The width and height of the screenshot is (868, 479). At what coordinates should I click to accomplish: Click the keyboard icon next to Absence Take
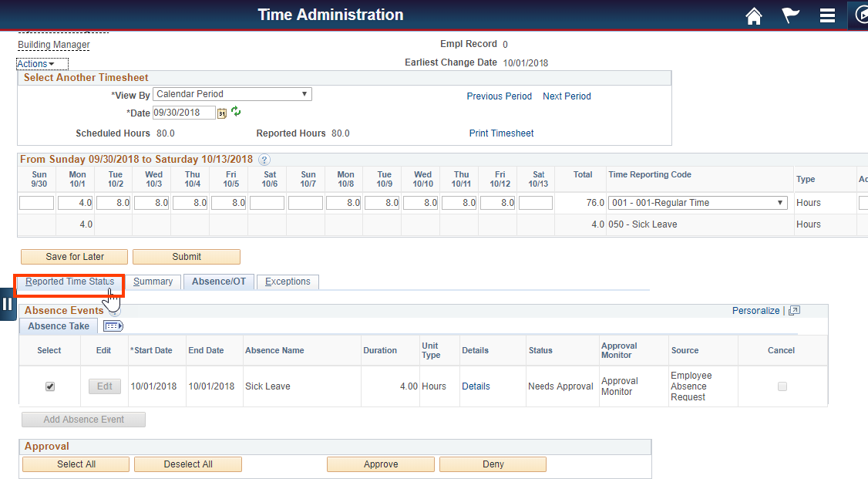pyautogui.click(x=113, y=326)
